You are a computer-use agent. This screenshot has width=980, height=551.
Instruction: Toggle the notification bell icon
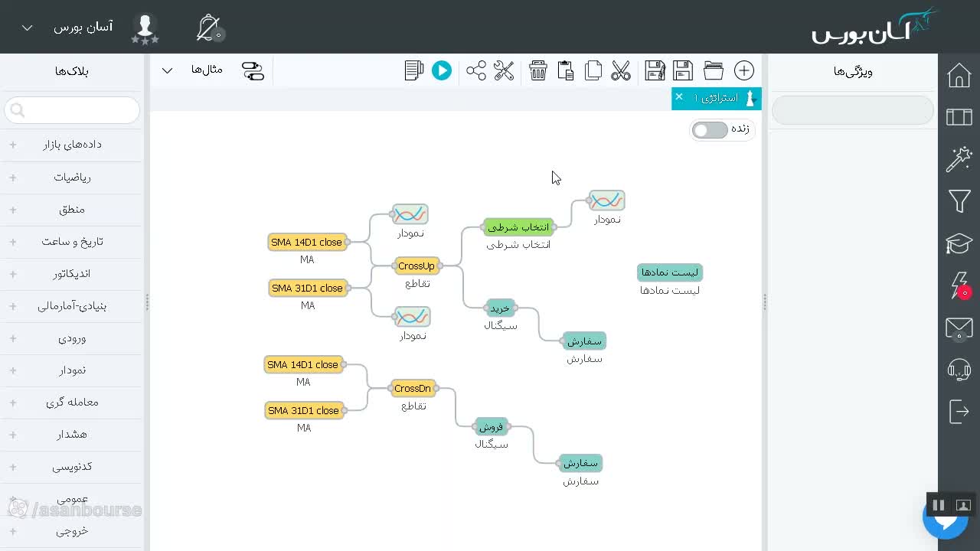click(209, 28)
